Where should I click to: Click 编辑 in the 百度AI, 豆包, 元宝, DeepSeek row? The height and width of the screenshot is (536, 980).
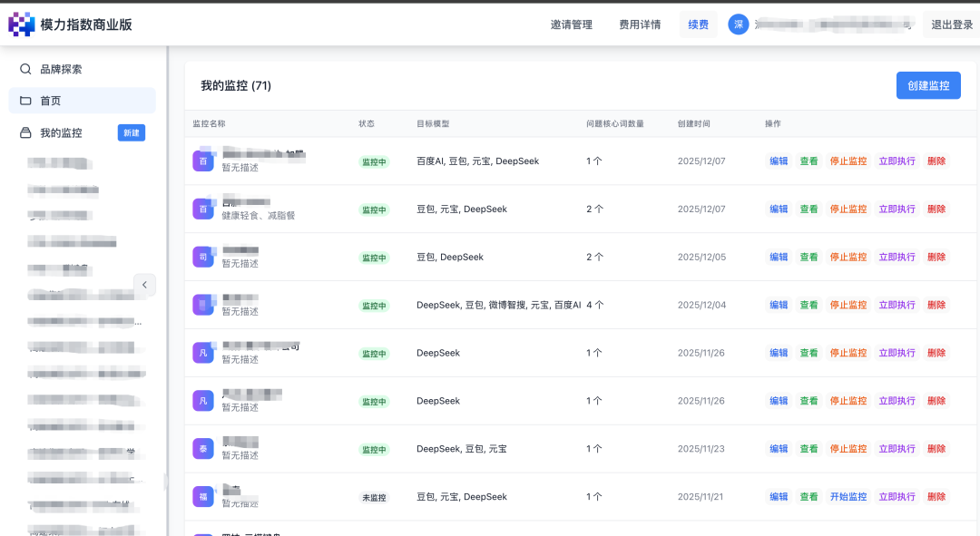[779, 161]
